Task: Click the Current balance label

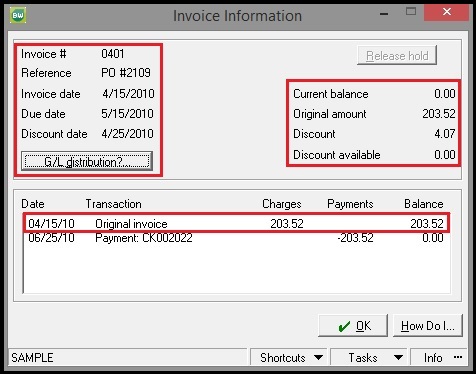Action: [331, 94]
